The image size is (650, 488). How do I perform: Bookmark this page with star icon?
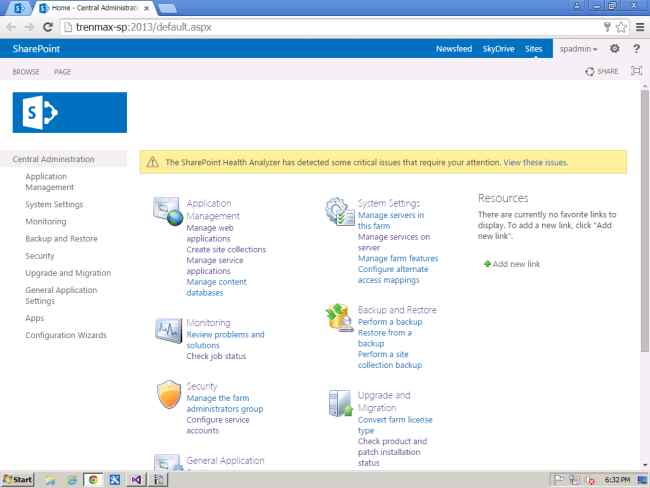[x=621, y=27]
